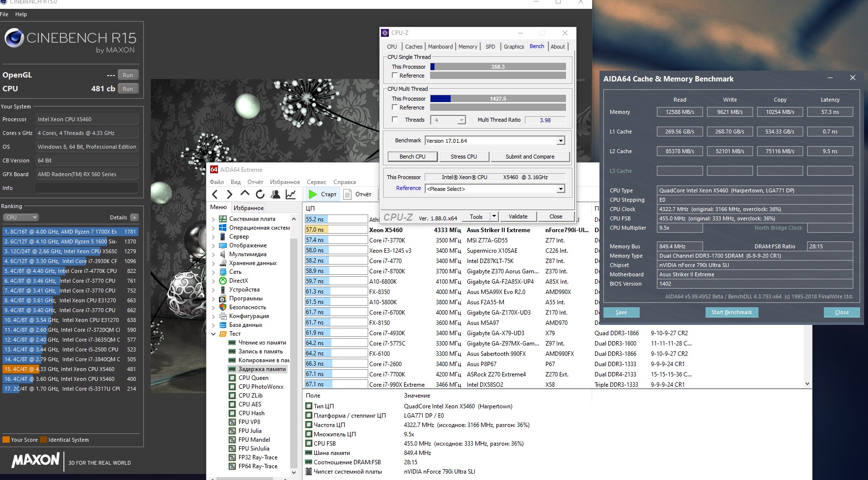Select the Операционная система Windows icon
868x480 pixels.
223,228
